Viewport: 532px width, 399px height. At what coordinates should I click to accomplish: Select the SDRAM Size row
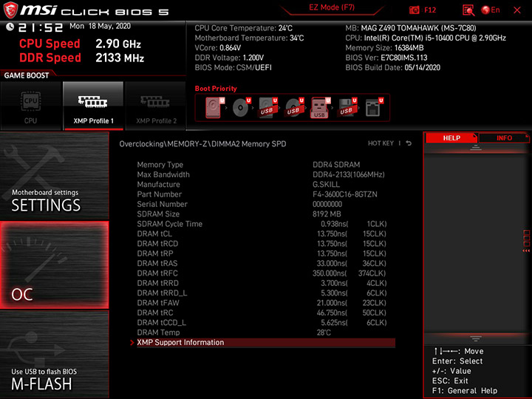(266, 214)
